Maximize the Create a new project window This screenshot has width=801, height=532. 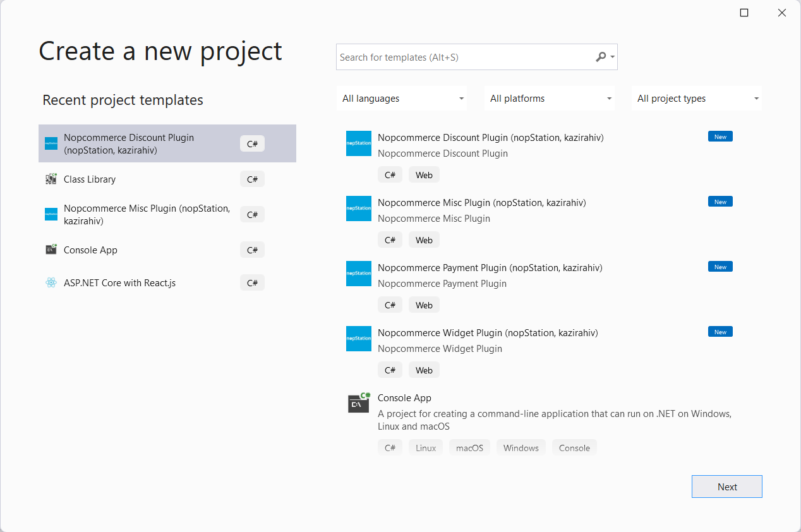[744, 13]
